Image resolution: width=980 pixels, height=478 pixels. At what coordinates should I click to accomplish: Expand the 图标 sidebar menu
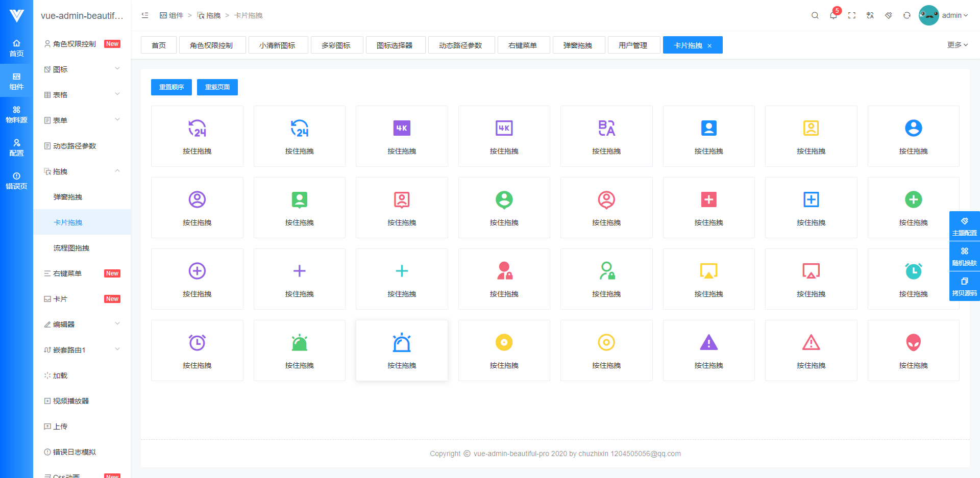(82, 69)
